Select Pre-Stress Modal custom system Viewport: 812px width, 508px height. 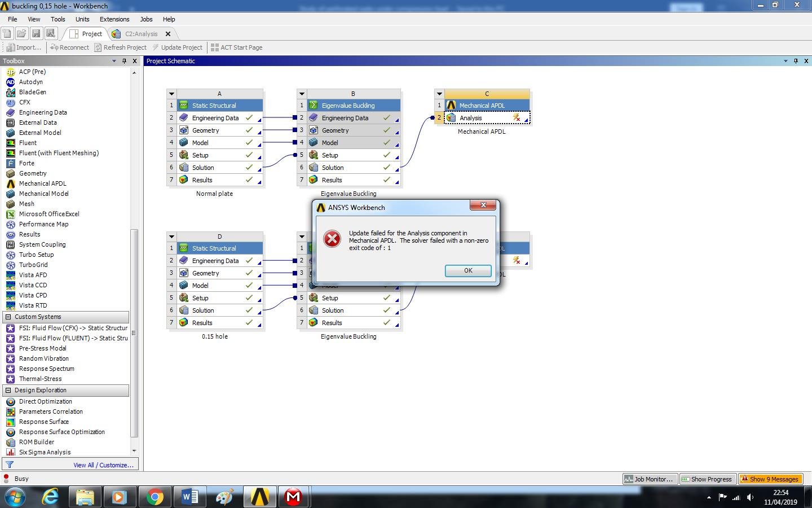coord(42,348)
